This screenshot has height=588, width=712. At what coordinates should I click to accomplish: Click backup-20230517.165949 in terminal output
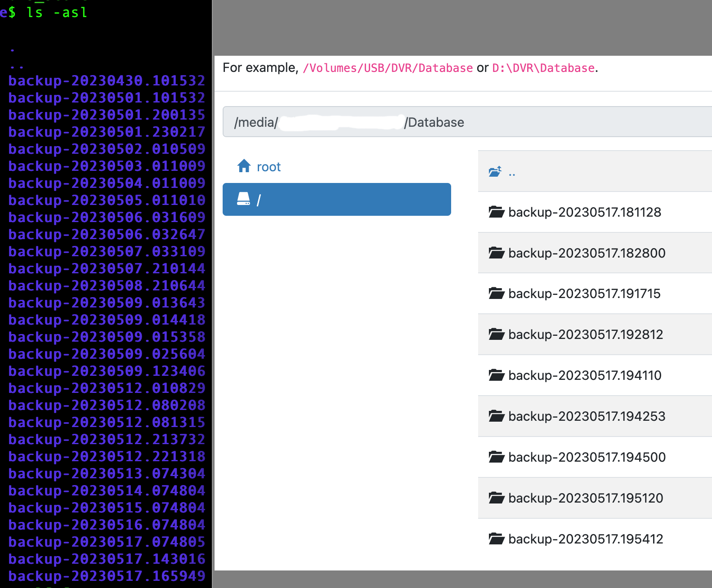pyautogui.click(x=107, y=576)
